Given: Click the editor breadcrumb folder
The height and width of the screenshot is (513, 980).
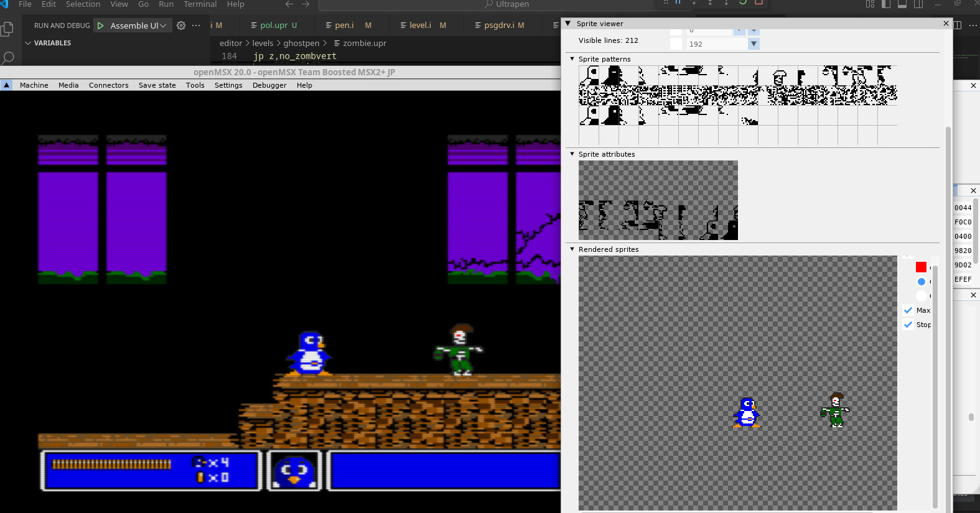Looking at the screenshot, I should pos(231,43).
